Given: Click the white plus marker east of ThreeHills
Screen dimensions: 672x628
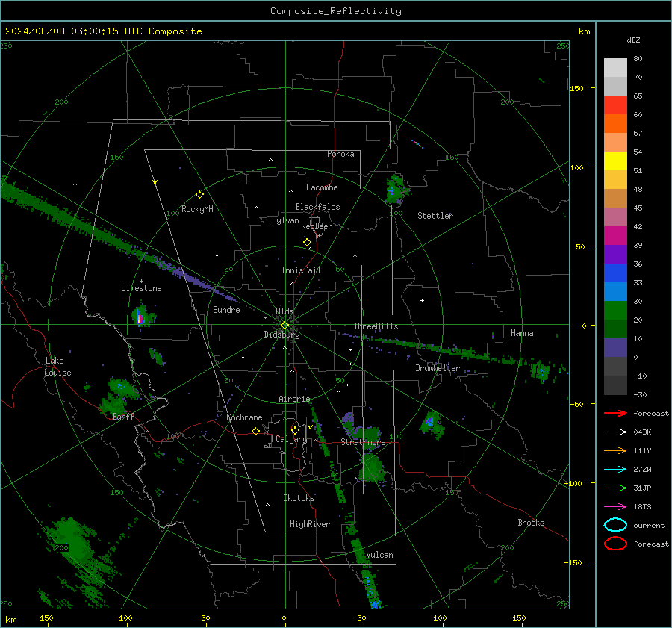Looking at the screenshot, I should pyautogui.click(x=422, y=300).
